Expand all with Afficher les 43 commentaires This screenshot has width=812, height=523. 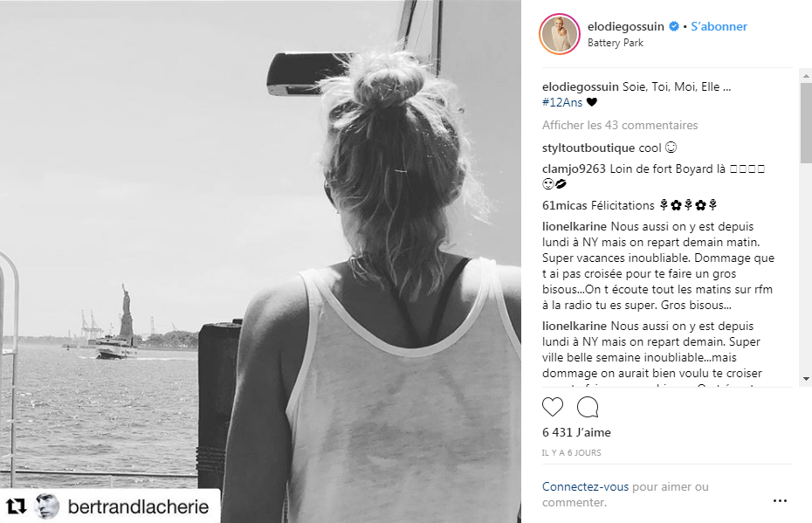pos(620,126)
